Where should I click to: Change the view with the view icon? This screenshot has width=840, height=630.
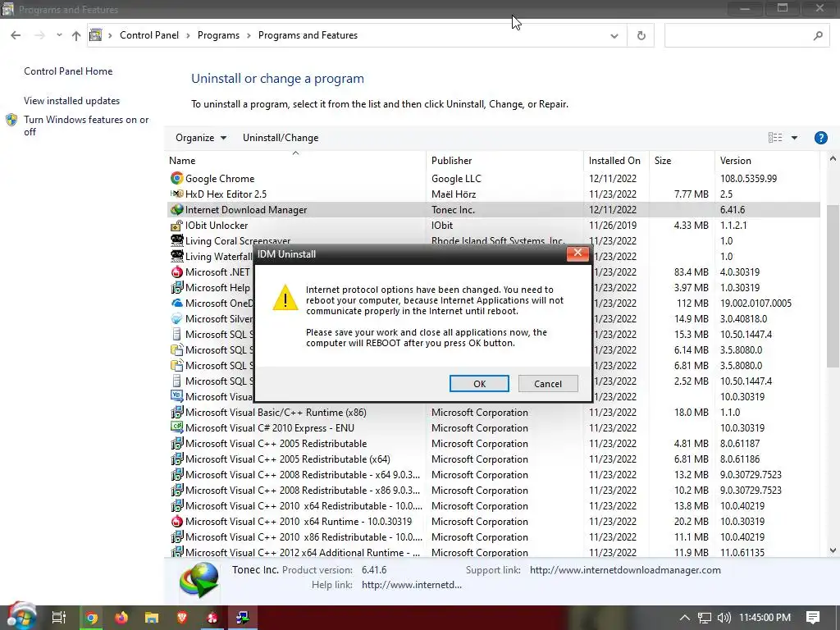pyautogui.click(x=774, y=138)
